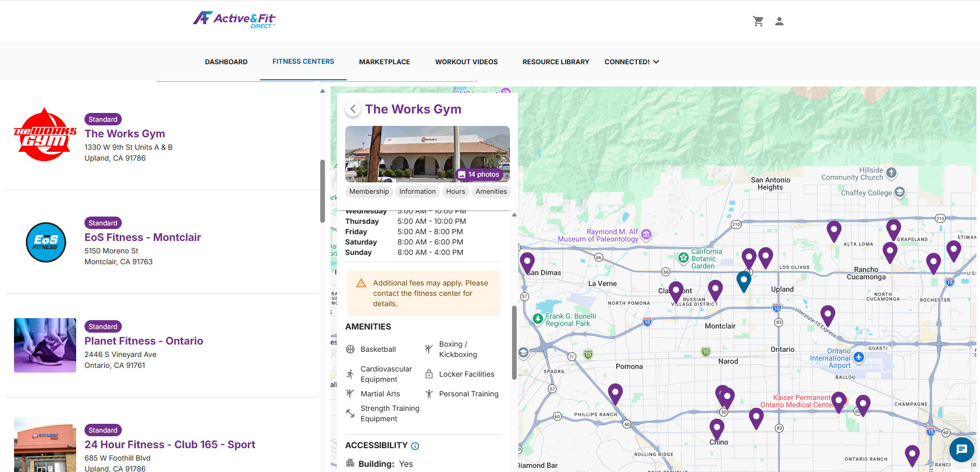
Task: Click the details panel scrollbar thumb
Action: 514,342
